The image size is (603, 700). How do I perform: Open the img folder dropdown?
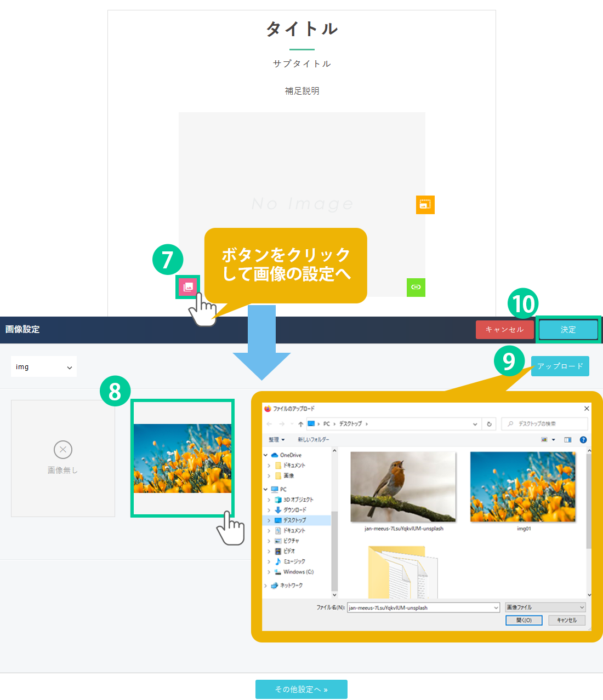click(44, 367)
